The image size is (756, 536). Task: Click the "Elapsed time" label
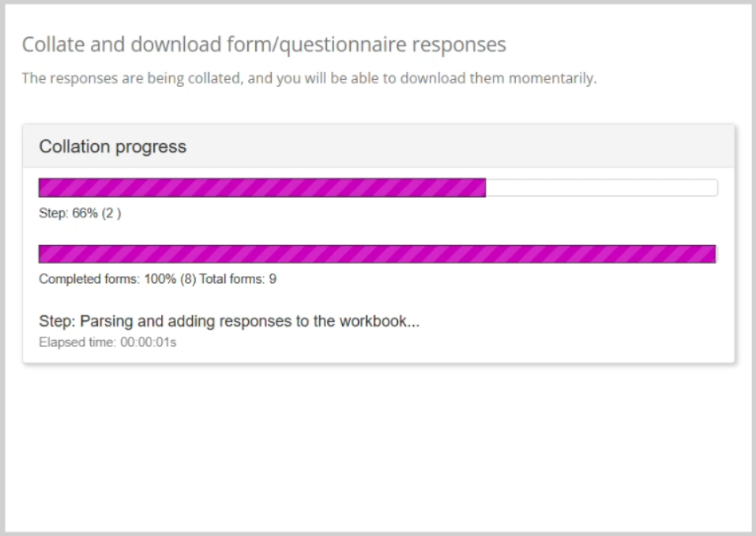coord(77,344)
